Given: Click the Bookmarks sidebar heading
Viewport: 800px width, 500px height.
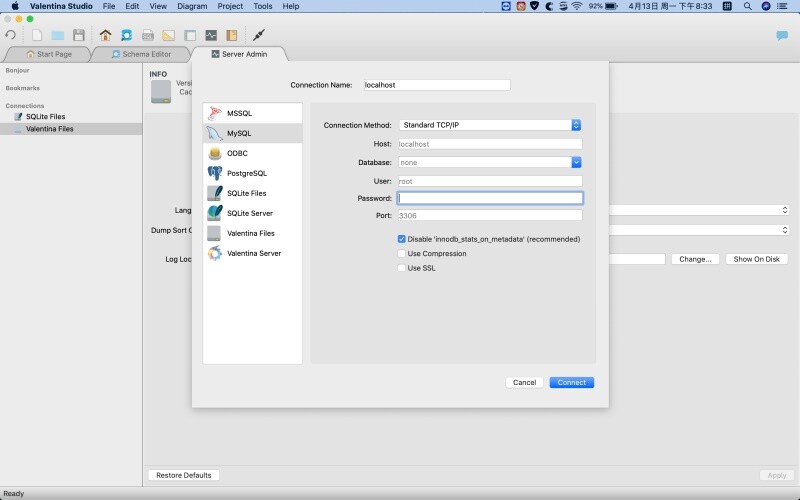Looking at the screenshot, I should click(22, 88).
